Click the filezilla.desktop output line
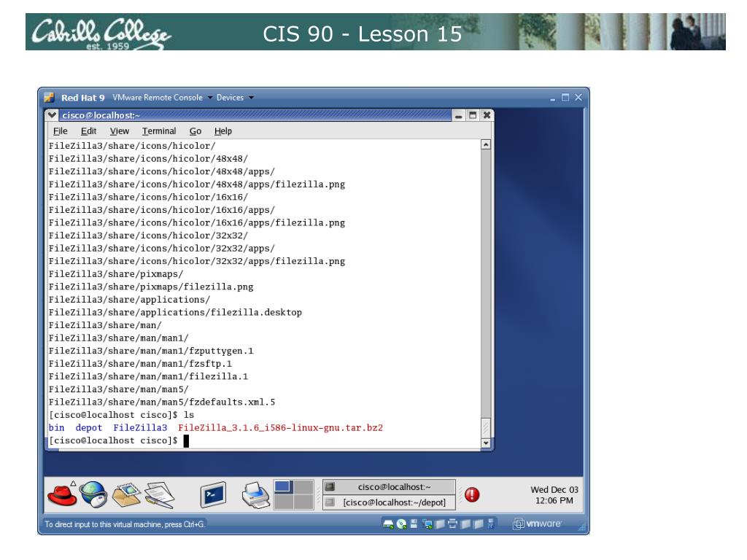Viewport: 747px width, 560px height. pos(175,312)
